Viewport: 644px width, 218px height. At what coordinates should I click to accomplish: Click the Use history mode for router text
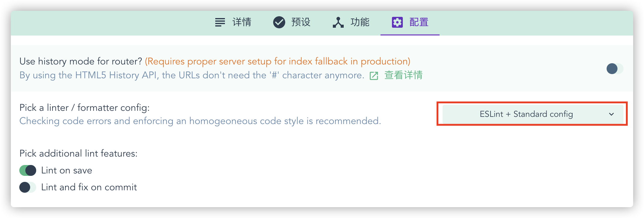click(81, 61)
